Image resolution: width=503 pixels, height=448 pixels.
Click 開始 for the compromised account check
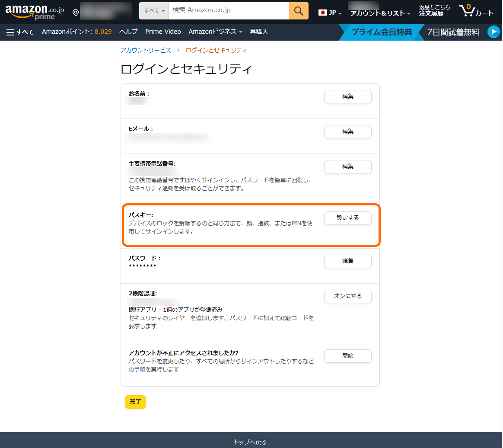347,356
